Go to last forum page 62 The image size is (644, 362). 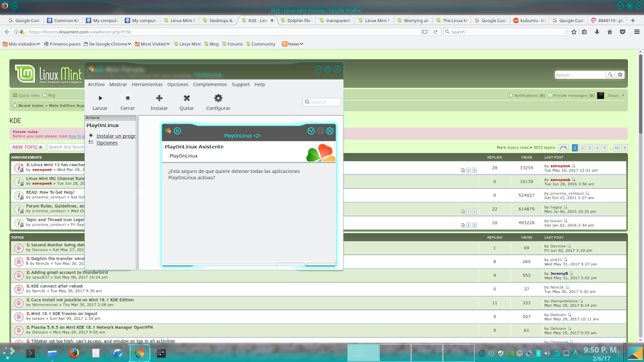click(616, 148)
